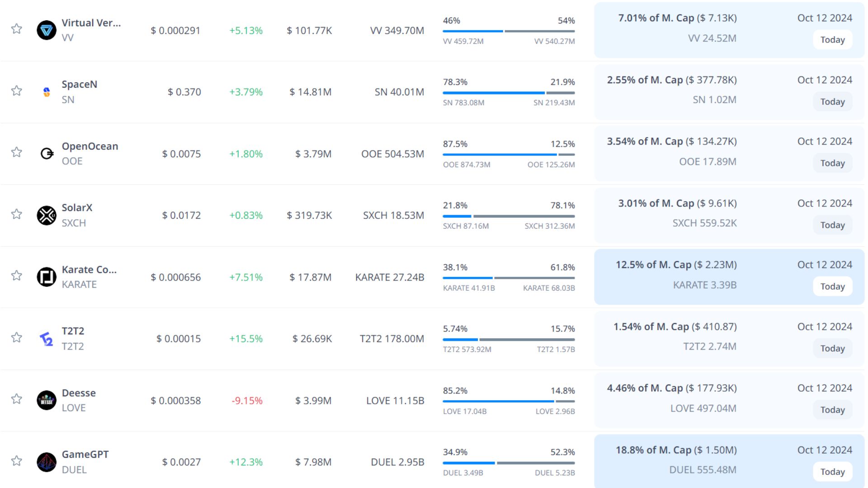Click the T2T2 blue logo icon
Image resolution: width=868 pixels, height=488 pixels.
(x=46, y=339)
